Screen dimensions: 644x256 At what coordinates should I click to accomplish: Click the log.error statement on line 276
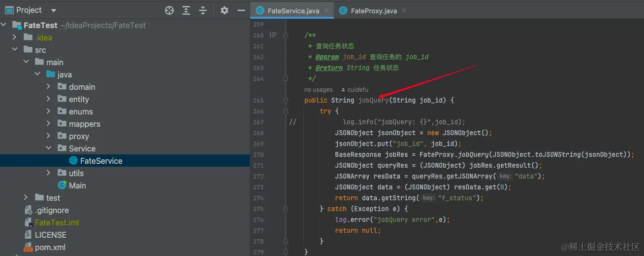tap(392, 219)
